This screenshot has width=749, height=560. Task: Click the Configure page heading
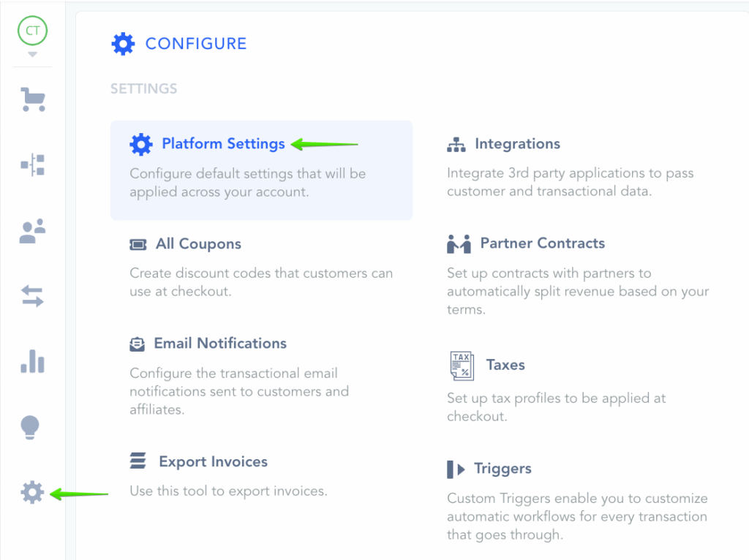196,44
